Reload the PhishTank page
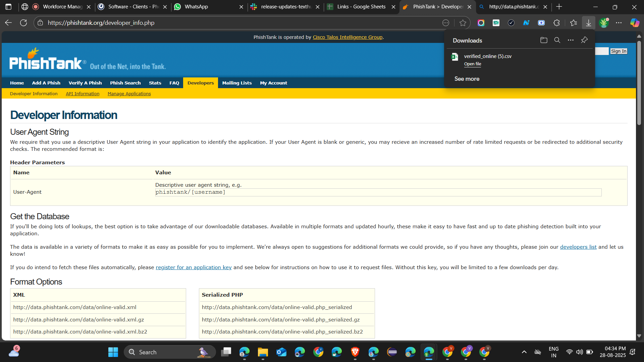Screen dimensions: 644x362 coord(23,23)
